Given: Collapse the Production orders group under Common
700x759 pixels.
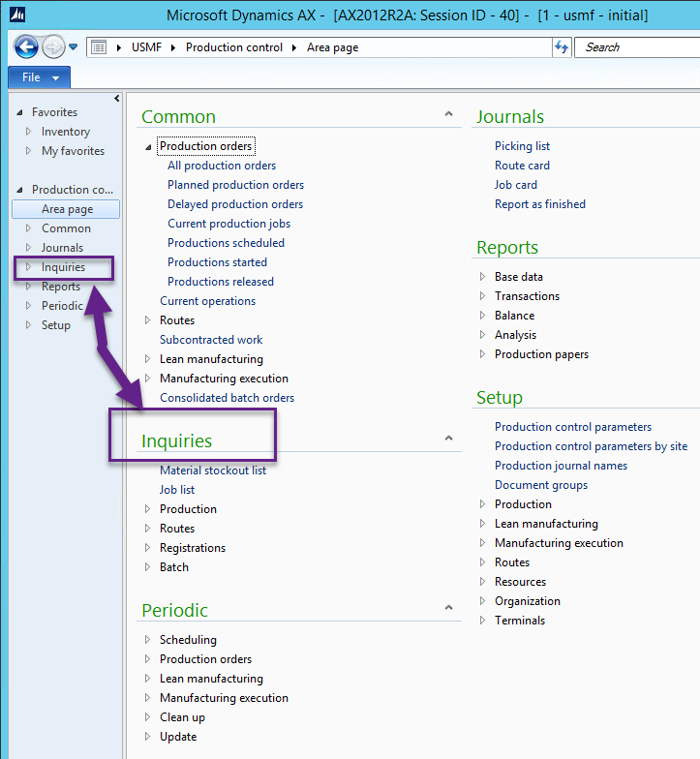Looking at the screenshot, I should (148, 147).
